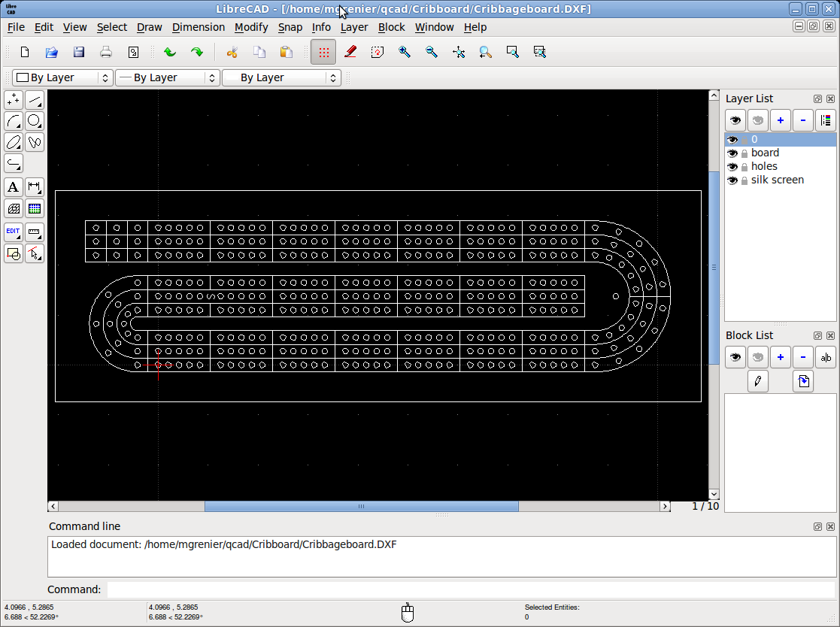Open the Modify menu
Viewport: 840px width, 627px height.
(251, 27)
